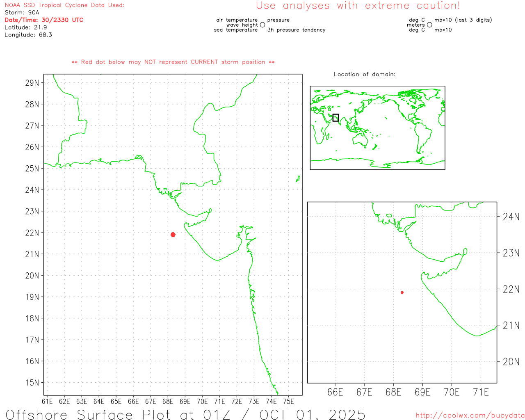This screenshot has width=525, height=420.
Task: Click the inset map's 68E longitude label
Action: tap(393, 393)
